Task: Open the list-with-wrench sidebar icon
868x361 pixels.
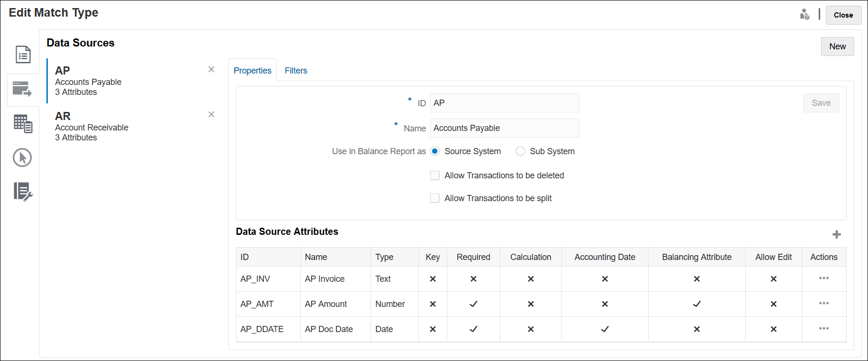Action: [23, 192]
